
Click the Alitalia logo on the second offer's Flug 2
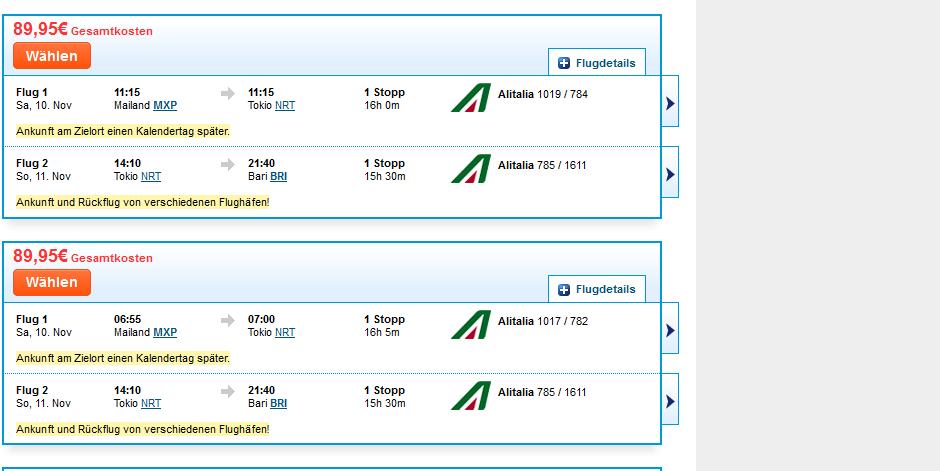471,395
